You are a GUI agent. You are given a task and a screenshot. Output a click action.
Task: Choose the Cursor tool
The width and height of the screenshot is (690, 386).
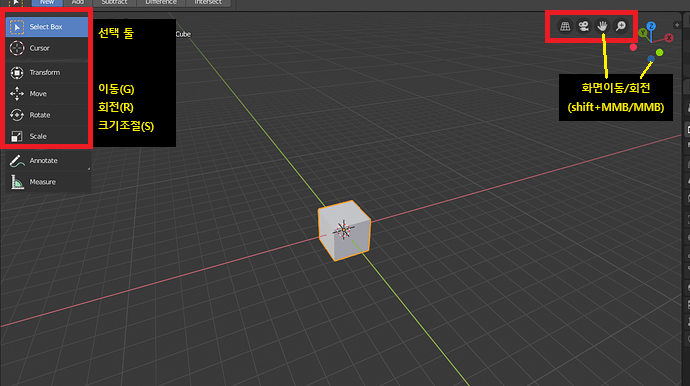47,48
